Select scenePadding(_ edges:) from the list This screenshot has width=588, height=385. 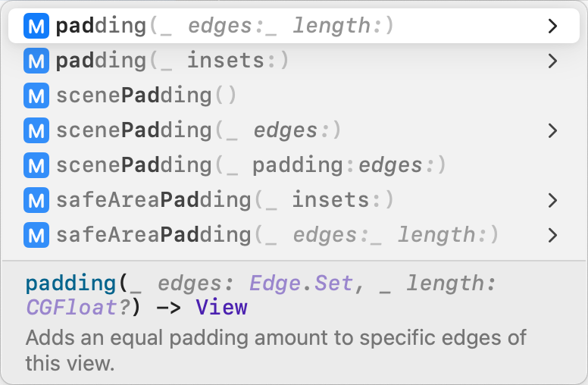[x=199, y=130]
